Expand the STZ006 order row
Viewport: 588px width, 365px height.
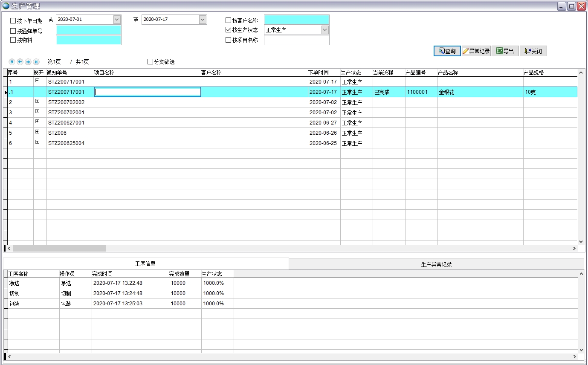[37, 132]
